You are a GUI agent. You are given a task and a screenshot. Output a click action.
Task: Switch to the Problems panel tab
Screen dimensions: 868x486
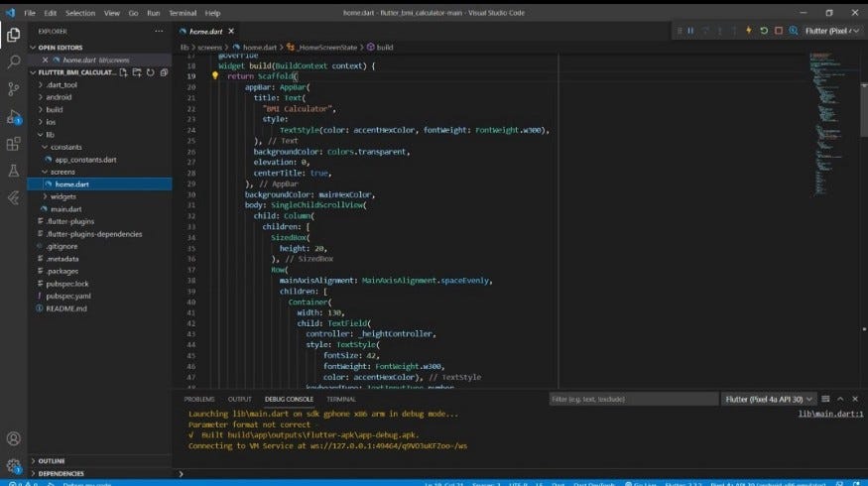[x=199, y=399]
